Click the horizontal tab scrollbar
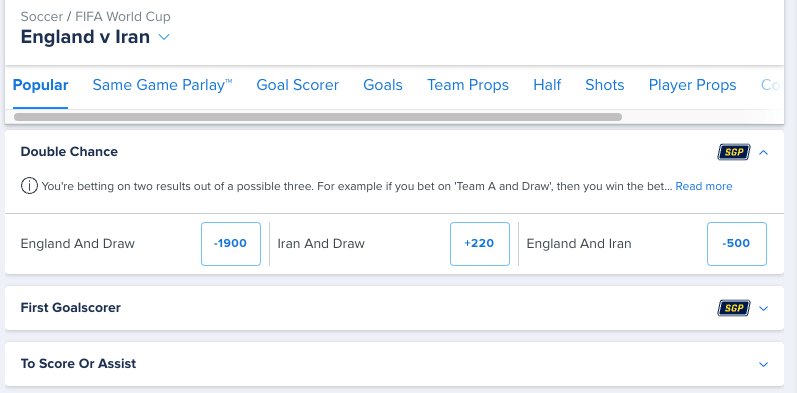Viewport: 797px width, 393px height. pyautogui.click(x=318, y=117)
